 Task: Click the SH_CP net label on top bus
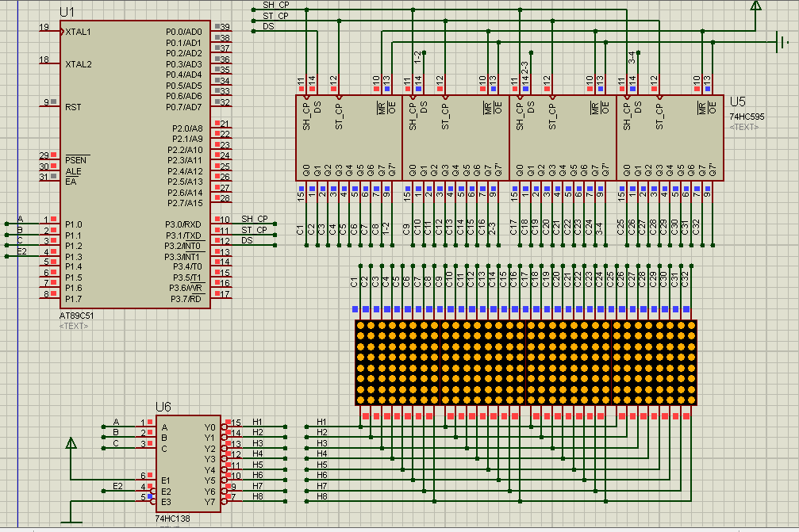275,5
